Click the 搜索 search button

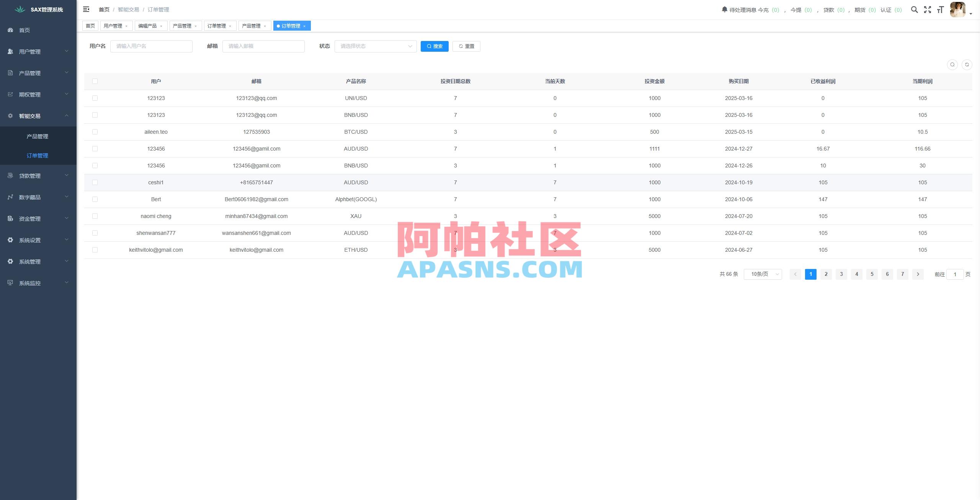tap(434, 46)
